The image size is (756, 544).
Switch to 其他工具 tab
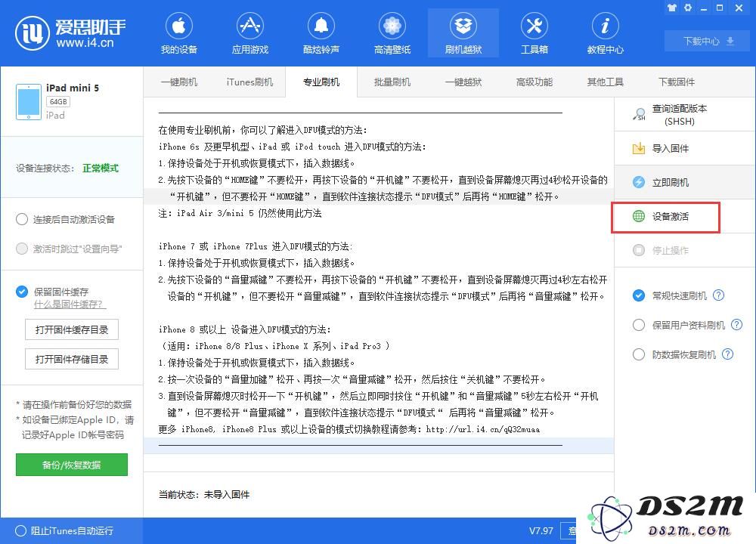[605, 82]
